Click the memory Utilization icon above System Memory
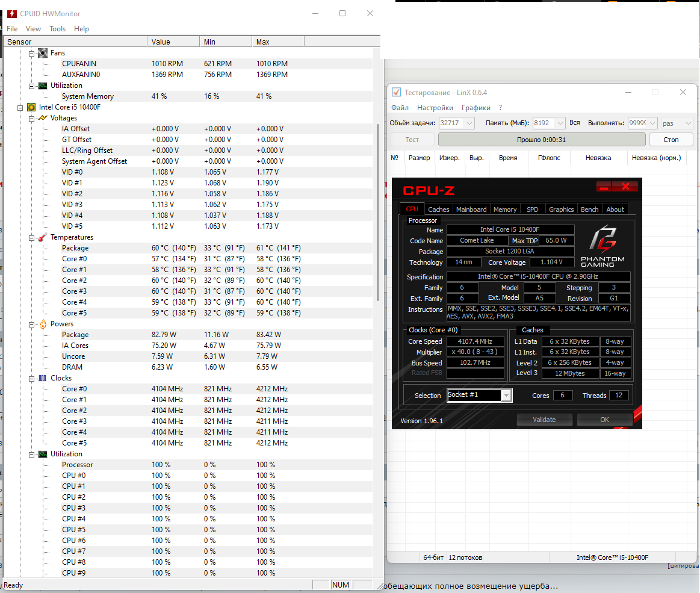700x593 pixels. (43, 85)
